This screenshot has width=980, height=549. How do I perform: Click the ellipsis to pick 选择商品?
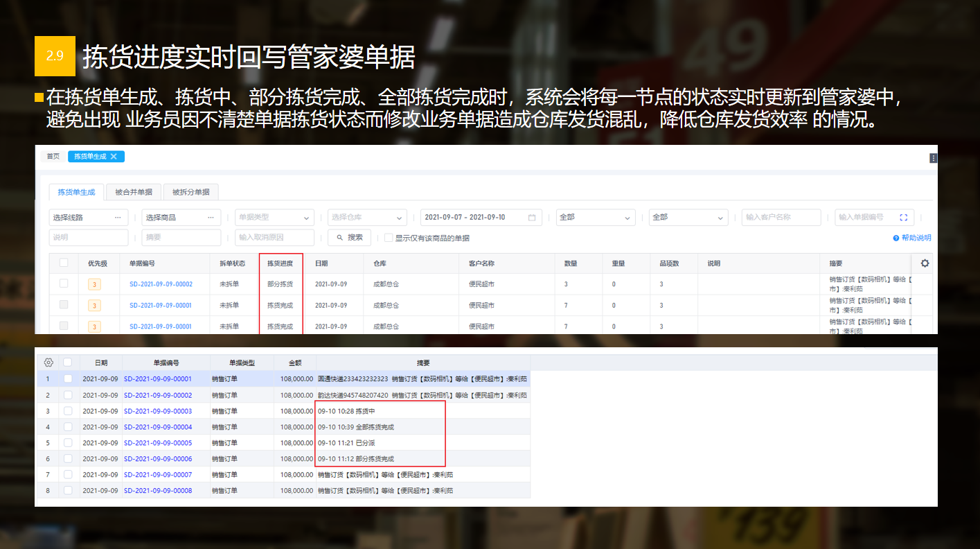coord(210,217)
